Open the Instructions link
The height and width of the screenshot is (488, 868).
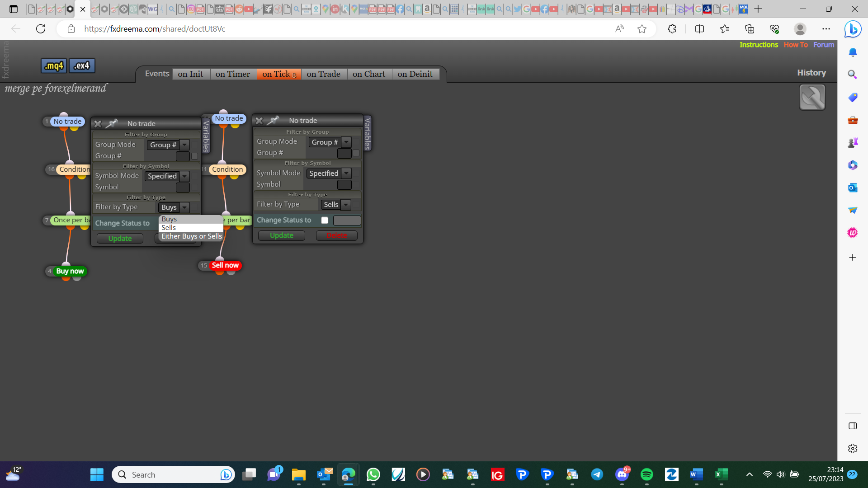point(759,45)
